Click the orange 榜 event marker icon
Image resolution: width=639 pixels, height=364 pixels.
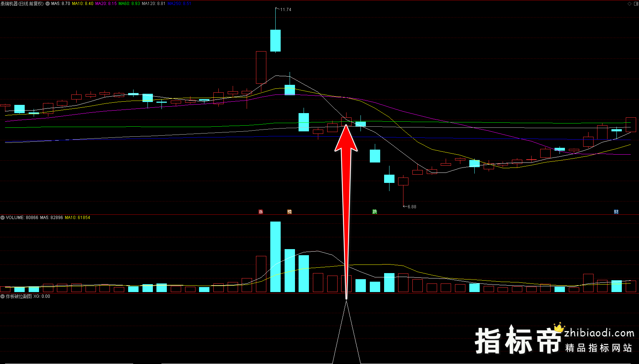(x=289, y=212)
